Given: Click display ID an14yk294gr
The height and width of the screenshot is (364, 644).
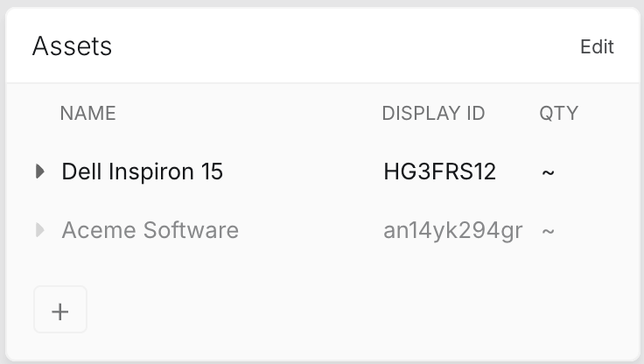Looking at the screenshot, I should click(x=452, y=230).
